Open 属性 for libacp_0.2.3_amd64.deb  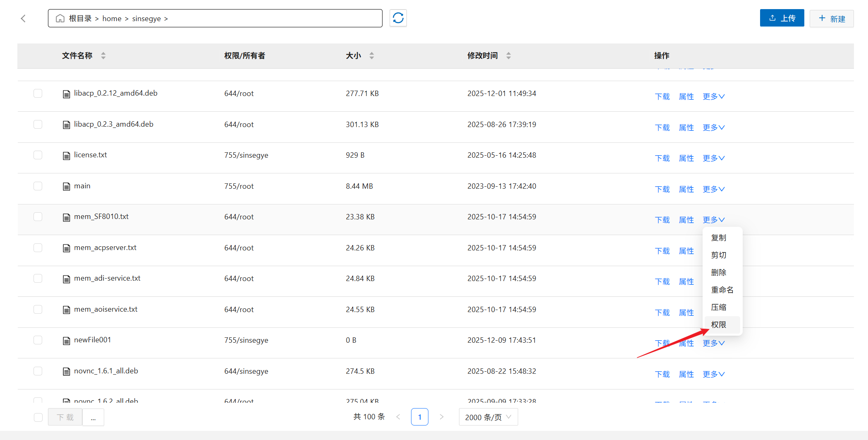686,127
